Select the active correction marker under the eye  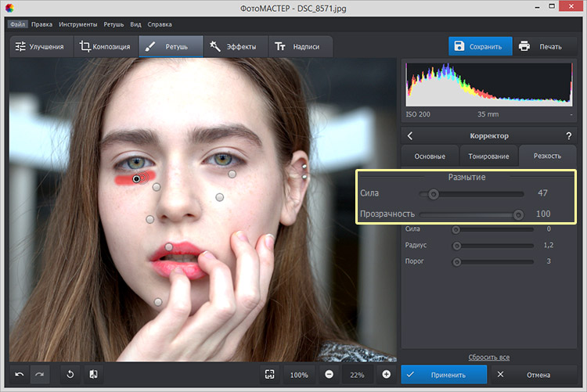point(137,179)
